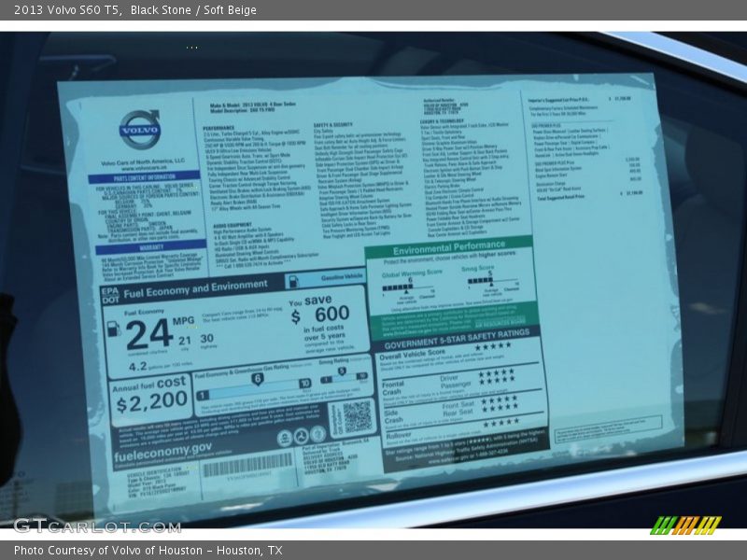Click the Photo Courtesy of Volvo of Houston caption
Screen dimensions: 747x560
coord(148,550)
